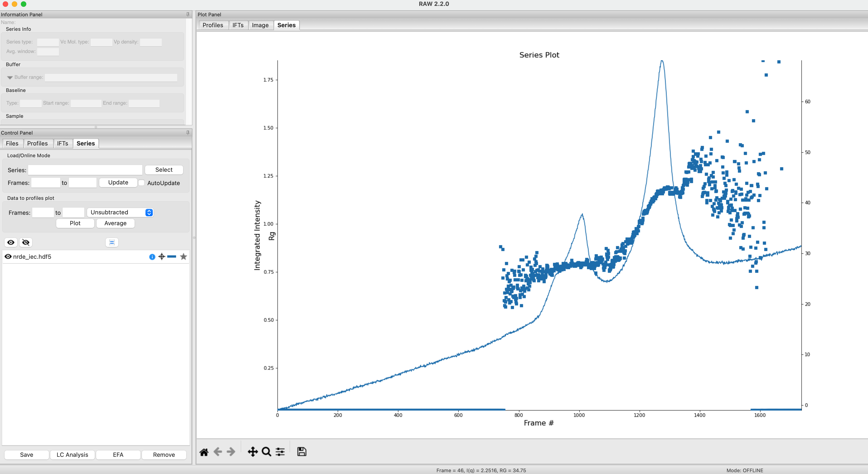The image size is (868, 474).
Task: Click Information Panel pin icon
Action: tap(188, 15)
